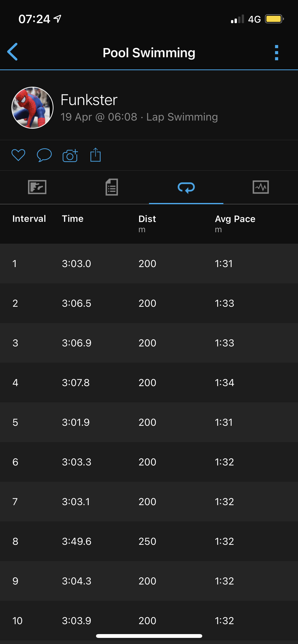This screenshot has width=298, height=644.
Task: Select interval 8 row with 250 distance
Action: [x=149, y=541]
